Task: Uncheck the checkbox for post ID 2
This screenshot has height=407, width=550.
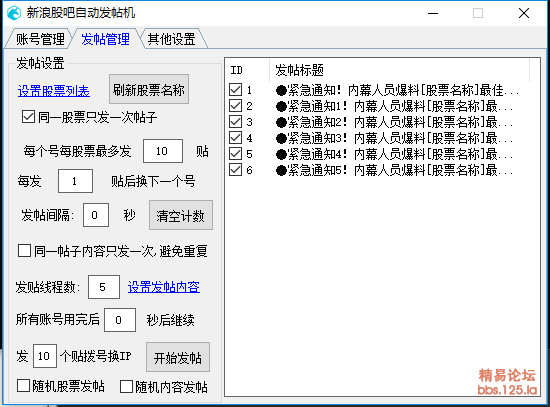Action: tap(235, 105)
